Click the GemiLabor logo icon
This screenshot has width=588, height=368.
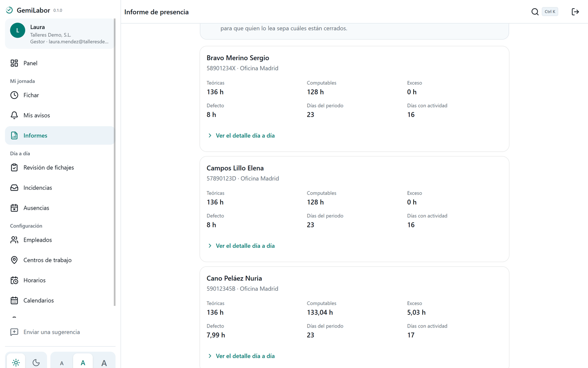coord(9,10)
